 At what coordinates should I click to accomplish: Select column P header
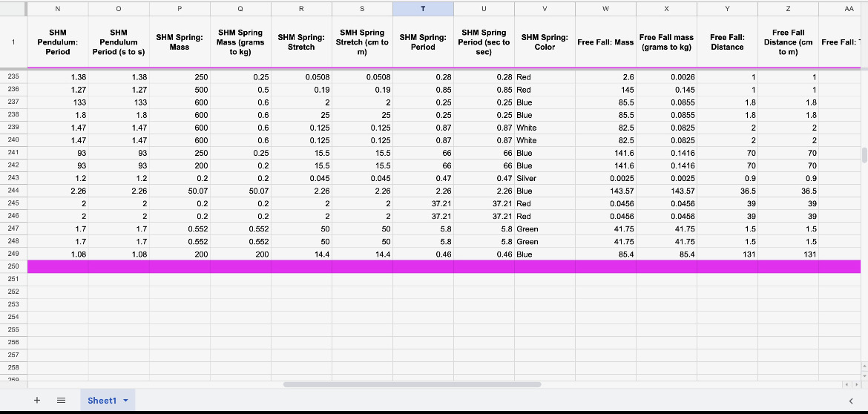click(x=180, y=9)
